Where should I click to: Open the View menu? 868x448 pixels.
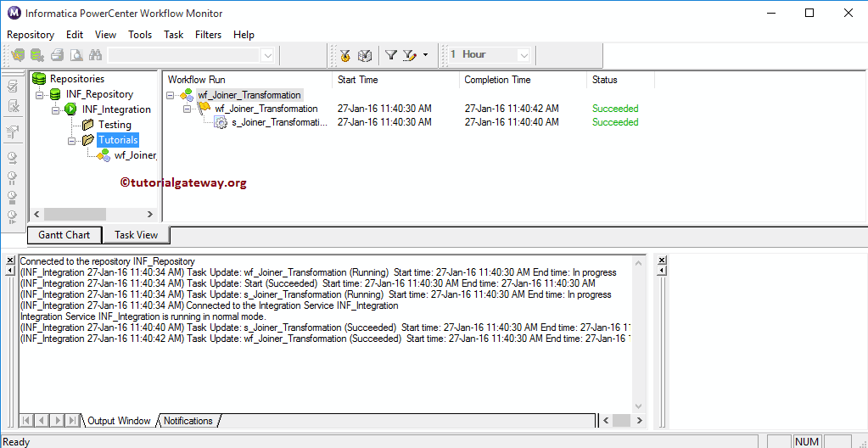(105, 34)
